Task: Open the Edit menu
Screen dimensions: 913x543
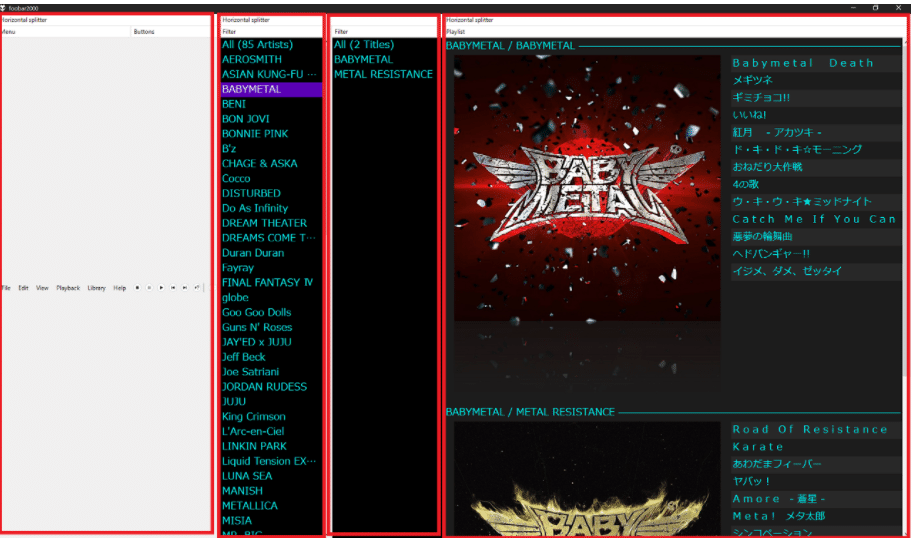Action: [23, 288]
